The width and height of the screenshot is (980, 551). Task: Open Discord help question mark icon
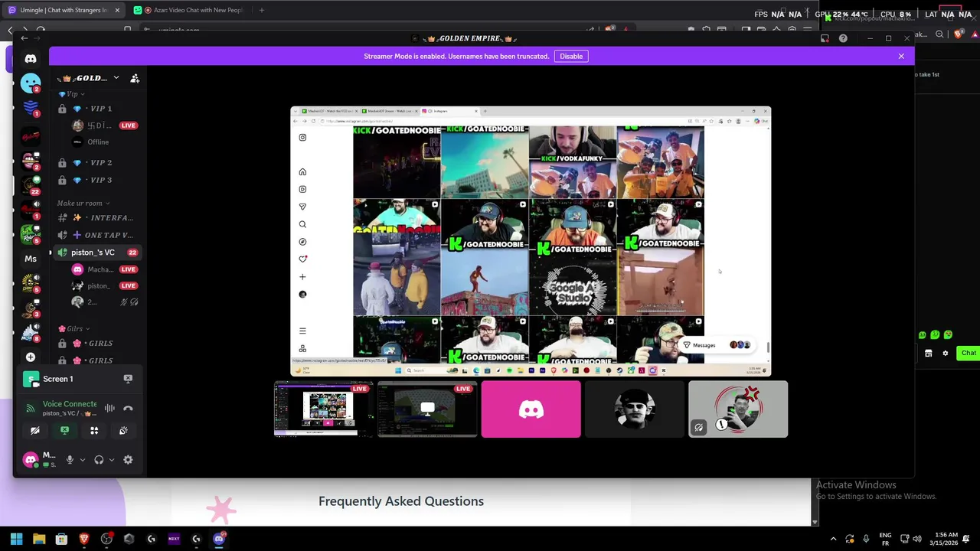pos(843,38)
